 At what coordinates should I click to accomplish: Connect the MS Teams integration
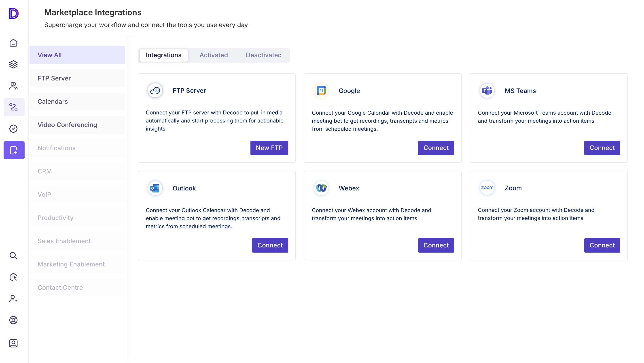602,148
